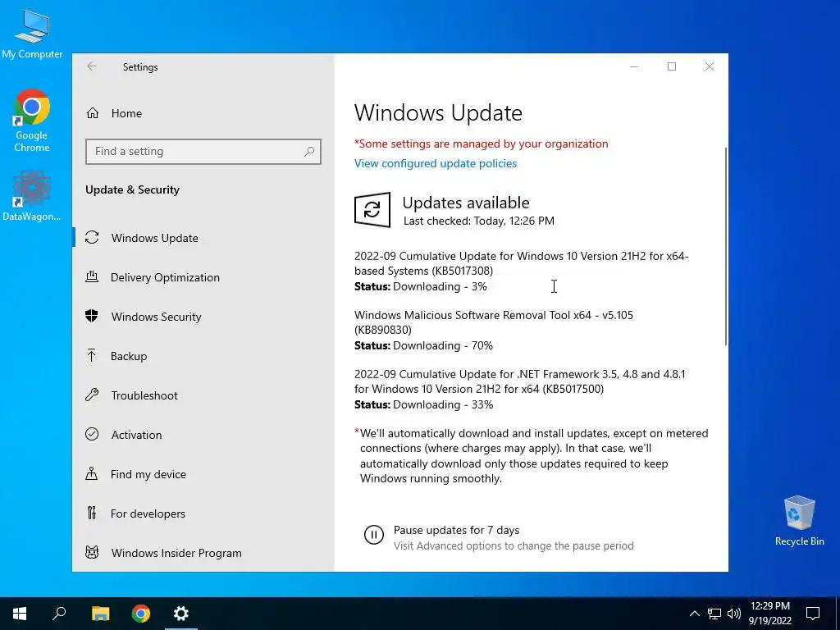
Task: Open the Windows Start menu
Action: tap(20, 614)
